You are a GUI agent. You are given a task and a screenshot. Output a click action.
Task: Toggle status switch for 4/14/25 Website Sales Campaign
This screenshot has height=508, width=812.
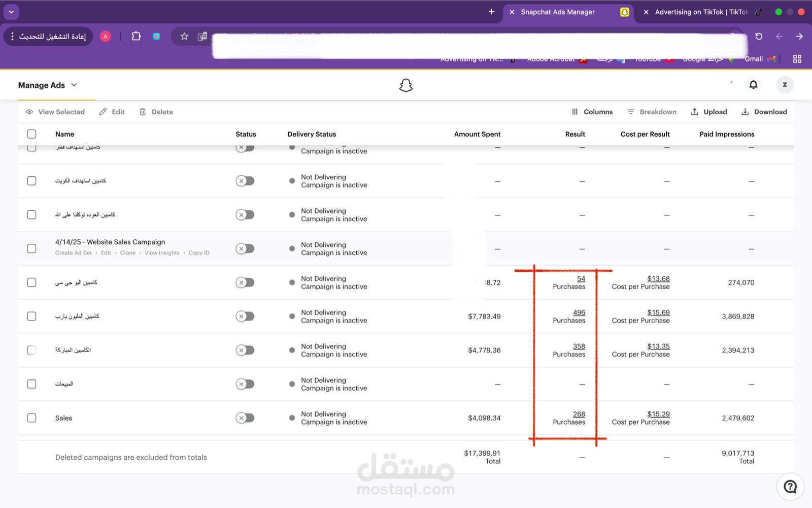click(245, 248)
